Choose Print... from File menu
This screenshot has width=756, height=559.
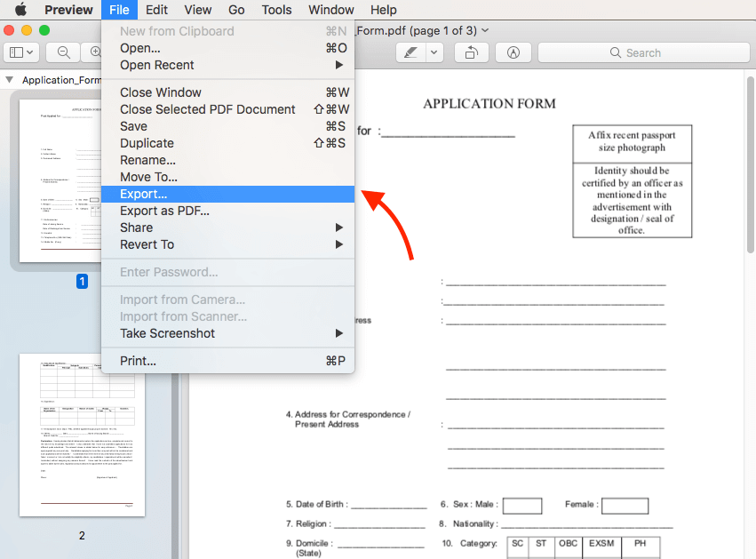(227, 361)
